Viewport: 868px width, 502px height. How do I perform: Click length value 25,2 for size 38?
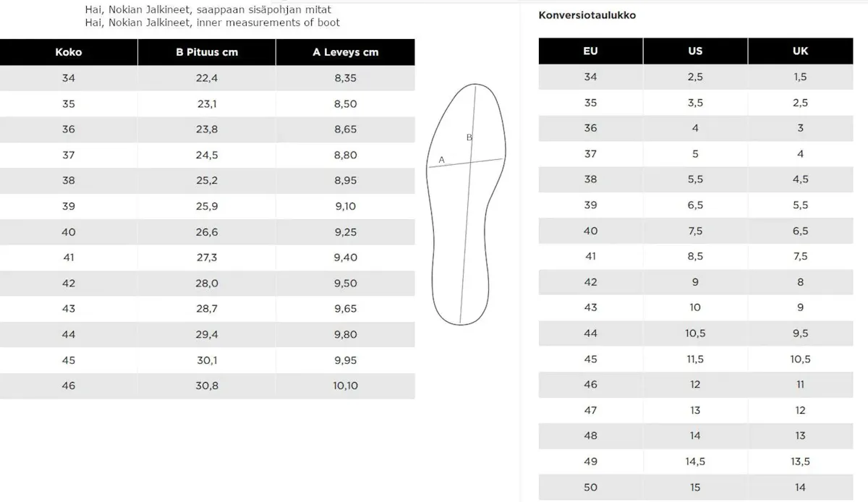coord(207,181)
